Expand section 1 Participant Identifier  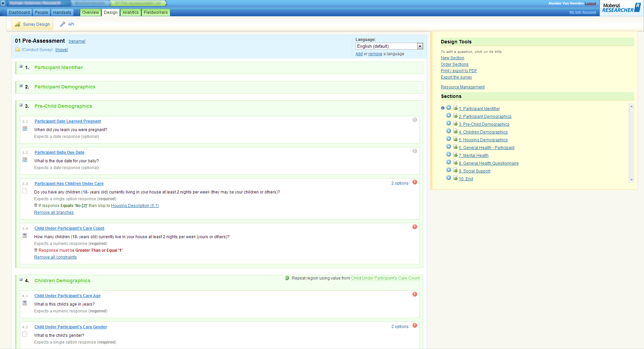[x=21, y=66]
